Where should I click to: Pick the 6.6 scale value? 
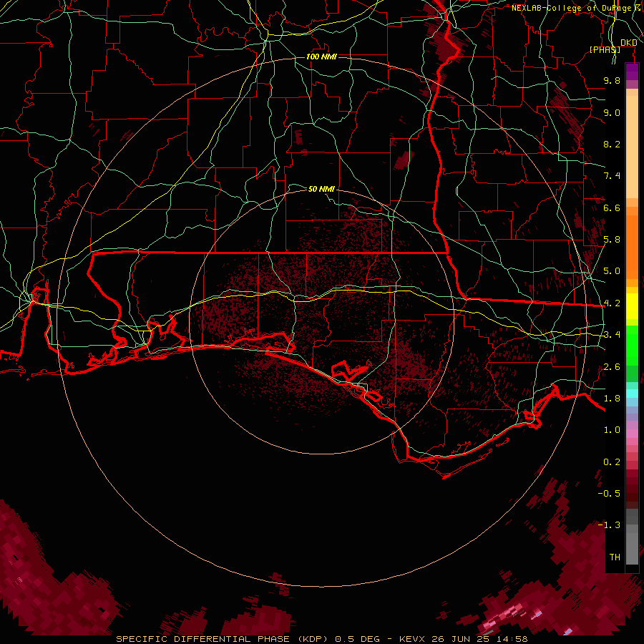(x=612, y=208)
